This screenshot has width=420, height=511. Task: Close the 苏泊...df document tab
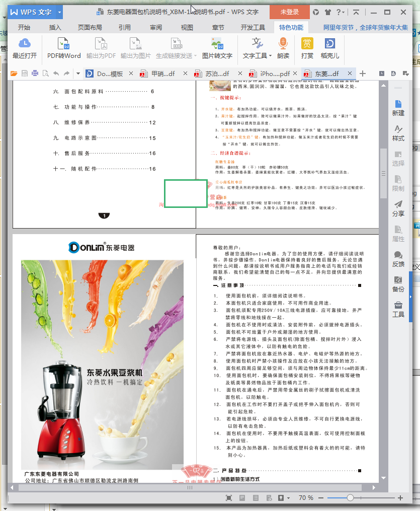pos(240,74)
